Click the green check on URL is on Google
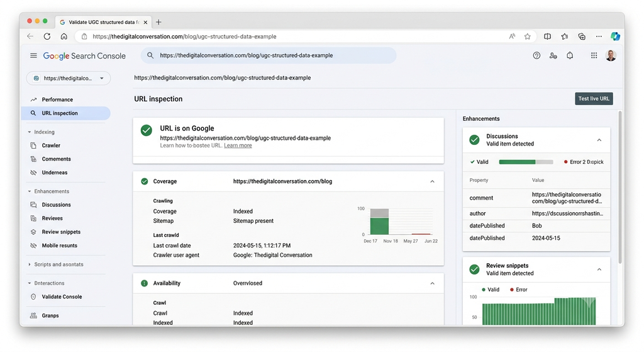The image size is (644, 352). coord(146,130)
